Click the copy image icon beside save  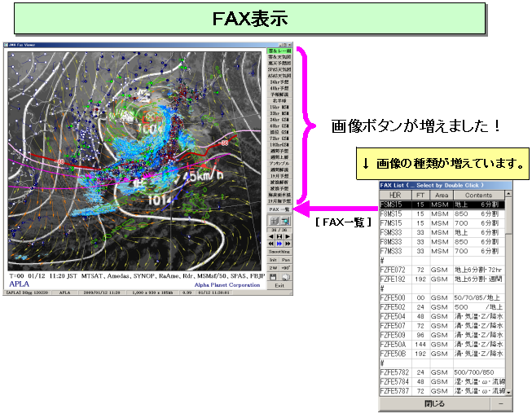pos(287,277)
